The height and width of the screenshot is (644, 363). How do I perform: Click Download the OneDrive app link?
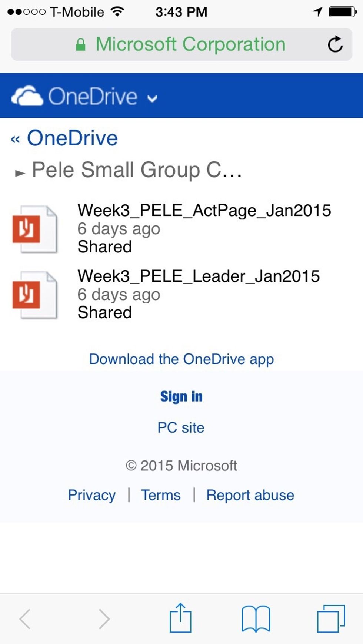point(181,359)
